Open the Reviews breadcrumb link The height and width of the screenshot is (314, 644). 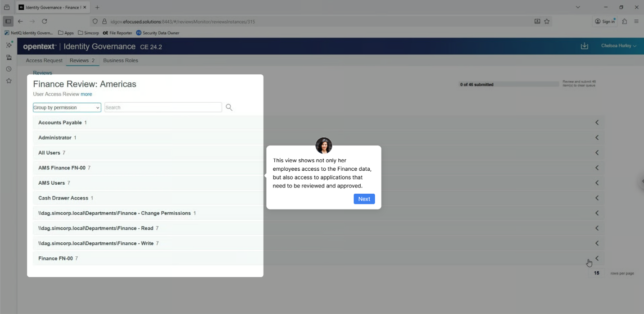click(x=42, y=73)
